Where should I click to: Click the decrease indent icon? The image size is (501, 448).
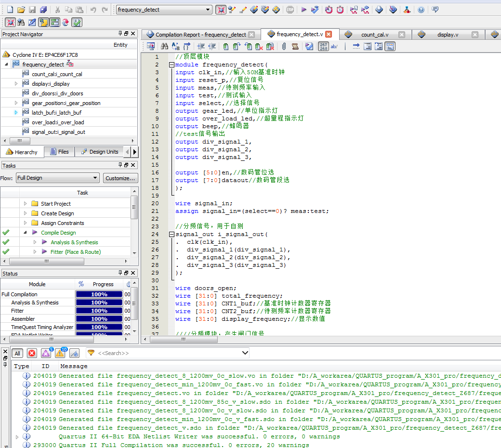pos(212,46)
